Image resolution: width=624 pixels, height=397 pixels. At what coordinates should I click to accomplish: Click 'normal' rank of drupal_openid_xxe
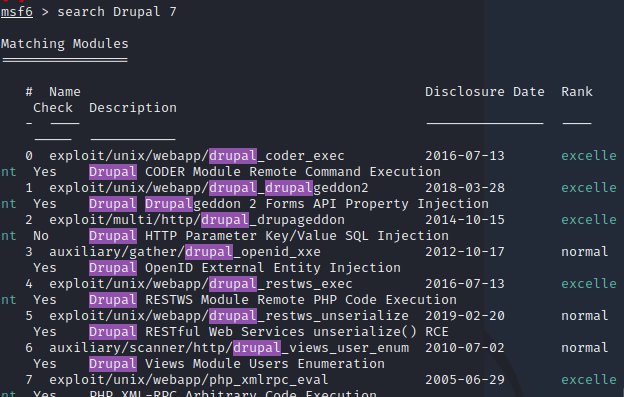585,252
